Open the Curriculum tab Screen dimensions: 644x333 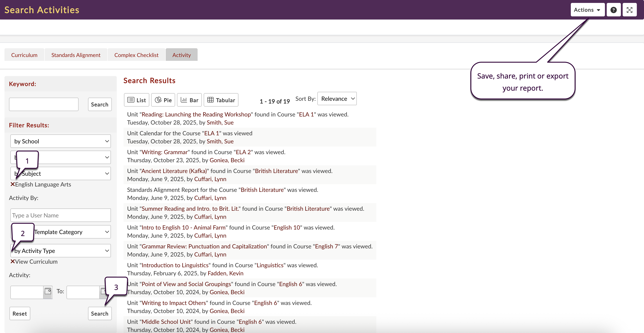click(x=24, y=55)
